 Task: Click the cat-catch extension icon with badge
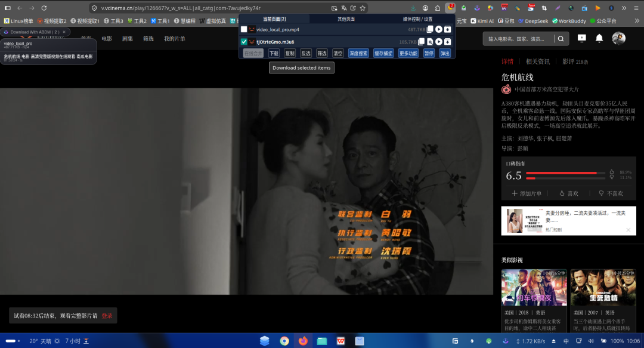pyautogui.click(x=451, y=7)
